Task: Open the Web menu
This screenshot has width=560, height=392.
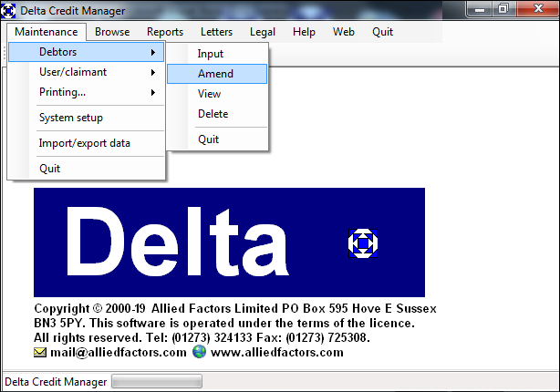Action: (x=344, y=32)
